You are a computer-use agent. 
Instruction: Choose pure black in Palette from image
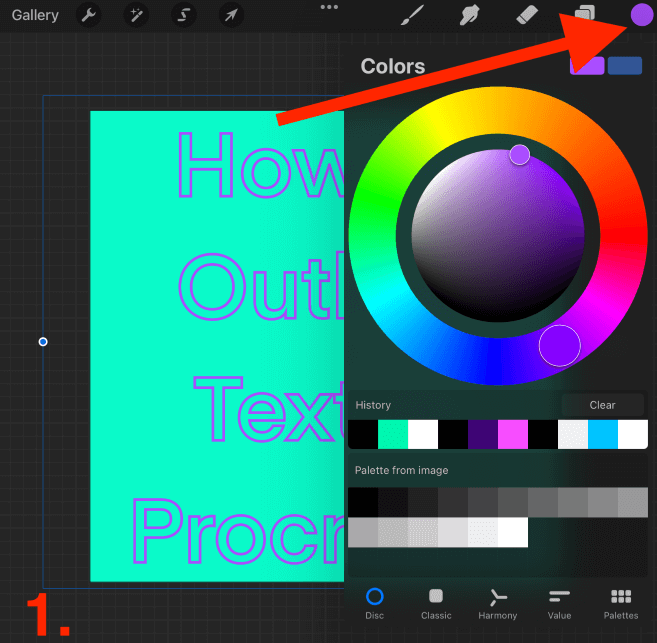[x=363, y=502]
